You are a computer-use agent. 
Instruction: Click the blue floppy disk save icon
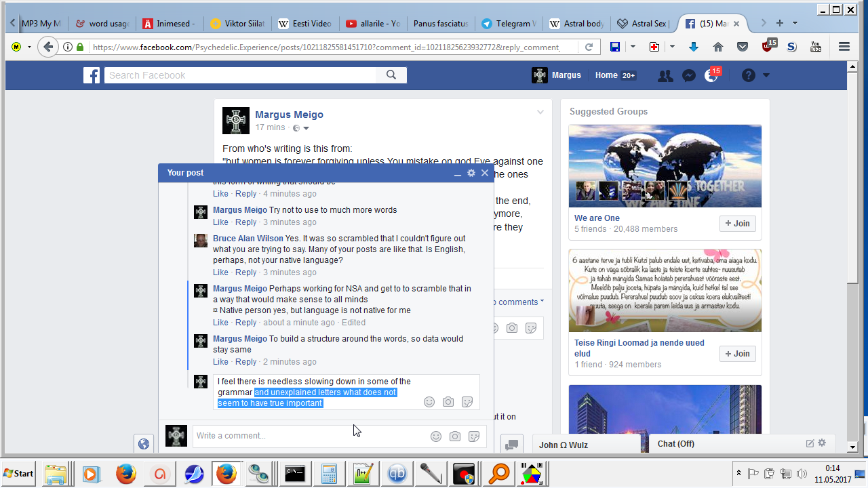pyautogui.click(x=615, y=47)
